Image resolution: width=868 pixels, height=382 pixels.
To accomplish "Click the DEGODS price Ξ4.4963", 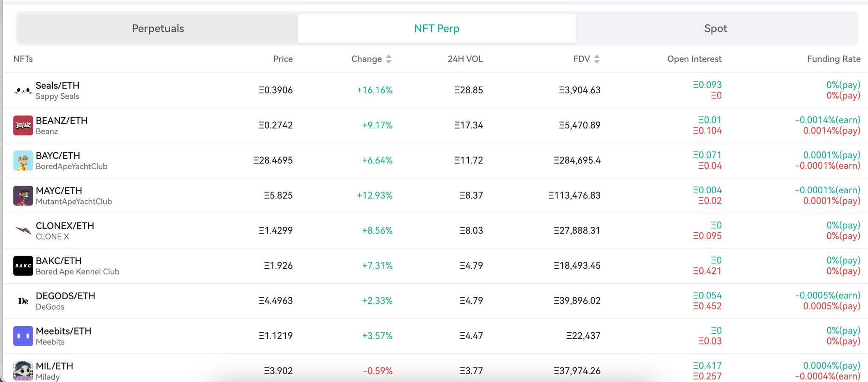I will 275,301.
